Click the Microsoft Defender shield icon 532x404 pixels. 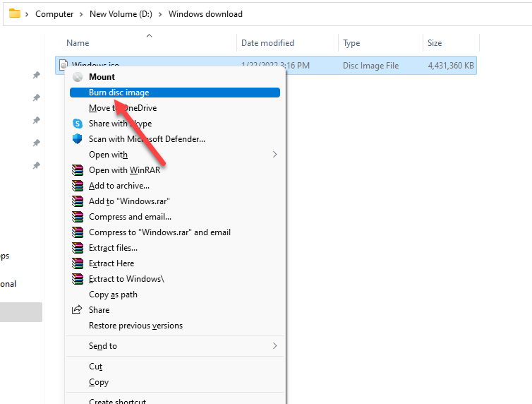[x=78, y=139]
